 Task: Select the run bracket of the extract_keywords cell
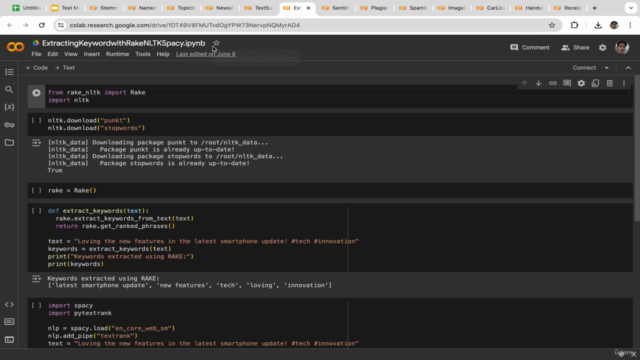(36, 211)
